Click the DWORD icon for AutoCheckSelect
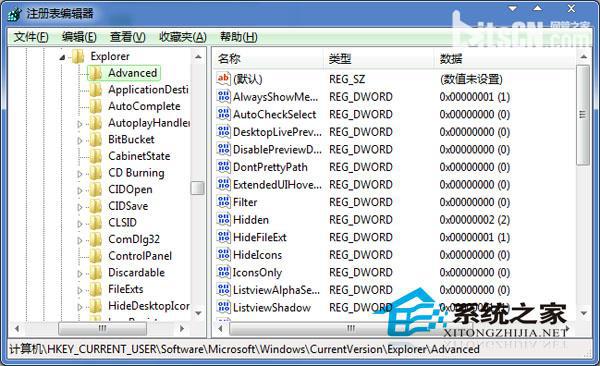 (x=223, y=114)
